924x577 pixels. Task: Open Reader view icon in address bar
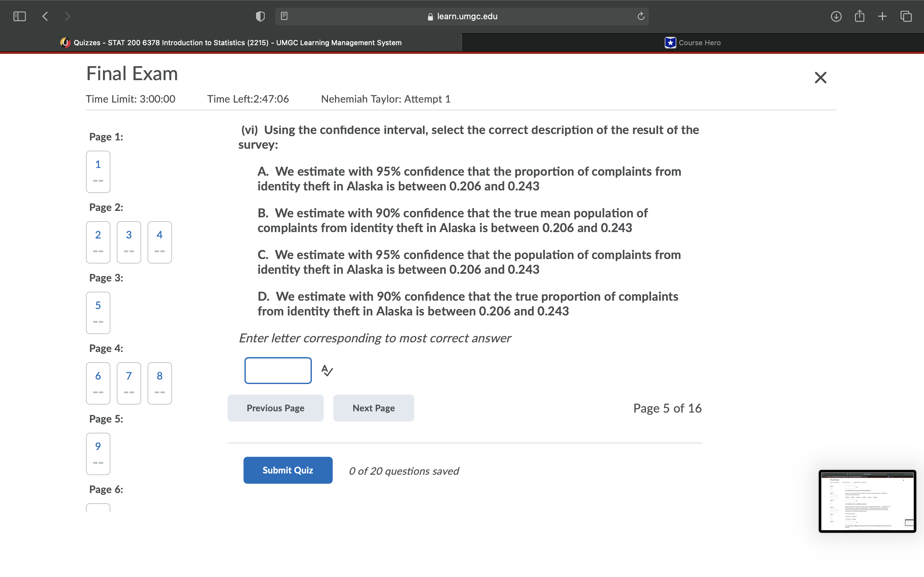click(x=284, y=16)
